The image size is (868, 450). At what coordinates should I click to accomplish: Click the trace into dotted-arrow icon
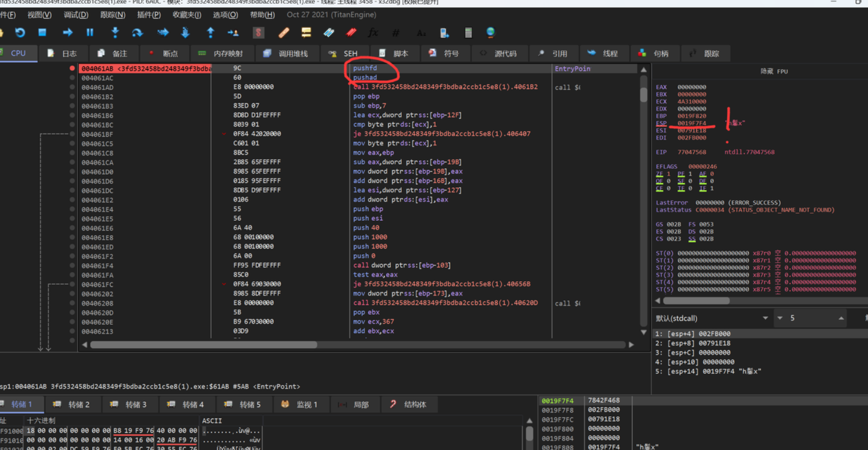point(163,32)
